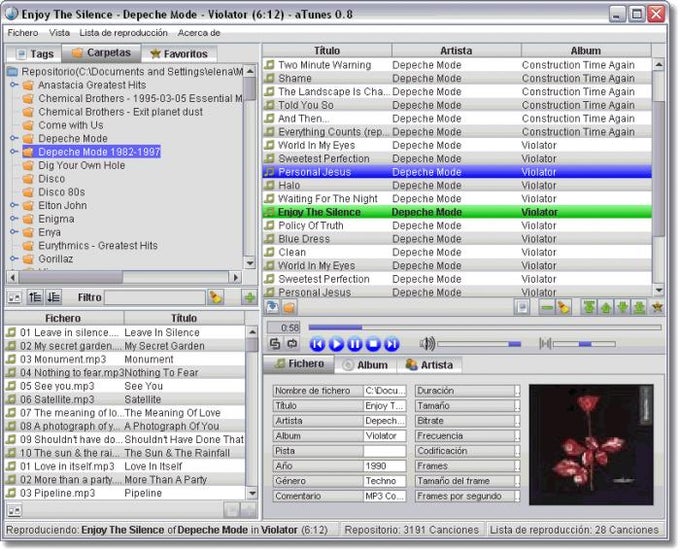Expand the Anastacia Greatest Hits folder
This screenshot has height=551, width=680.
(14, 85)
